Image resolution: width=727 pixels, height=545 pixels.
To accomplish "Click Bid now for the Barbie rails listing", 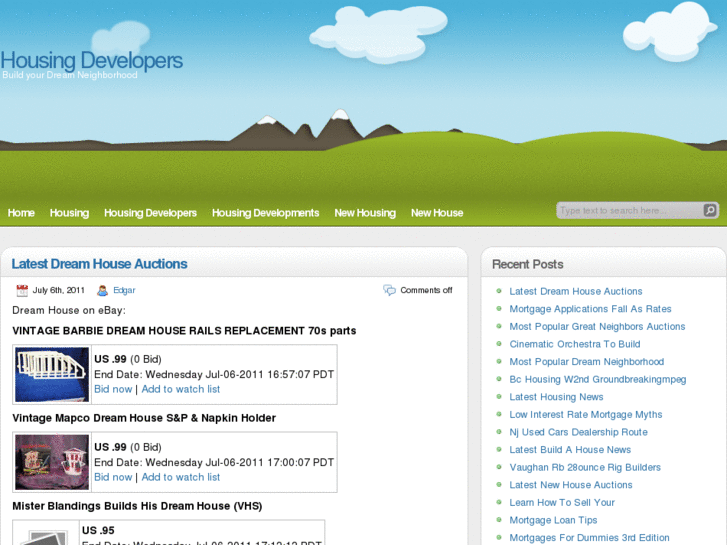I will [113, 389].
